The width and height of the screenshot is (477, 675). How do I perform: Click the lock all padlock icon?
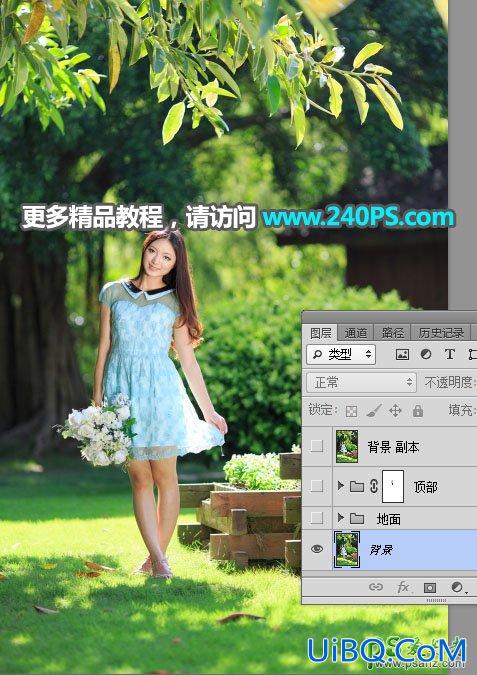(x=418, y=411)
